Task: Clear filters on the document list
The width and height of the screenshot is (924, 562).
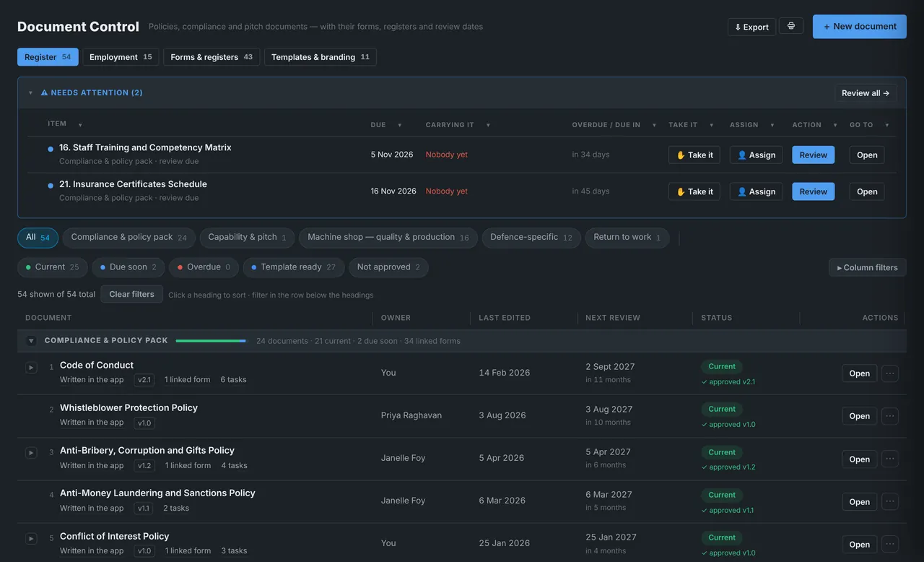Action: [x=131, y=294]
